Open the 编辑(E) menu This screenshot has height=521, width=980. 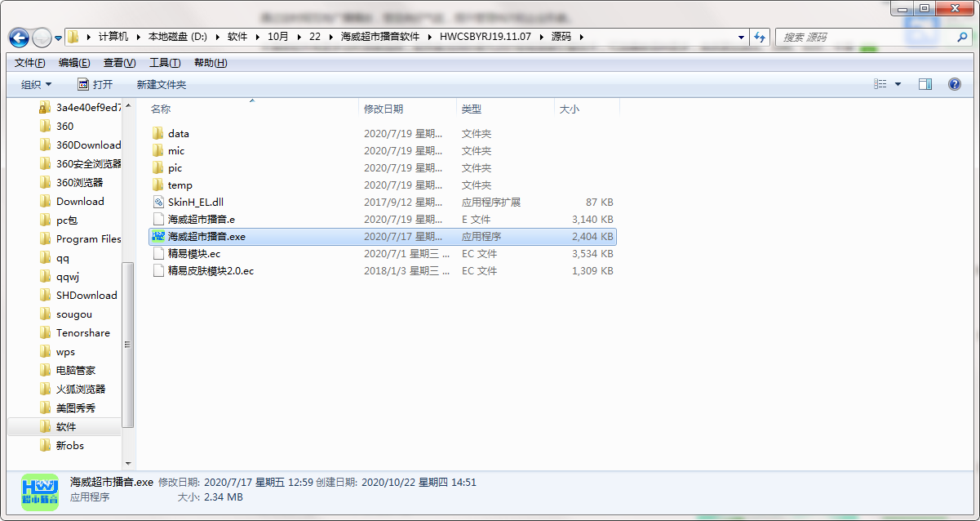[x=74, y=63]
